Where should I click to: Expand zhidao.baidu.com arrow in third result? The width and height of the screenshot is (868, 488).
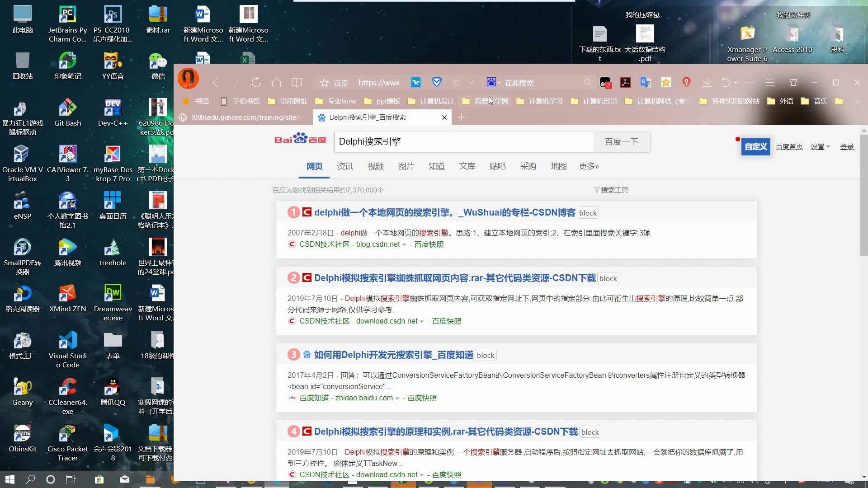click(397, 399)
